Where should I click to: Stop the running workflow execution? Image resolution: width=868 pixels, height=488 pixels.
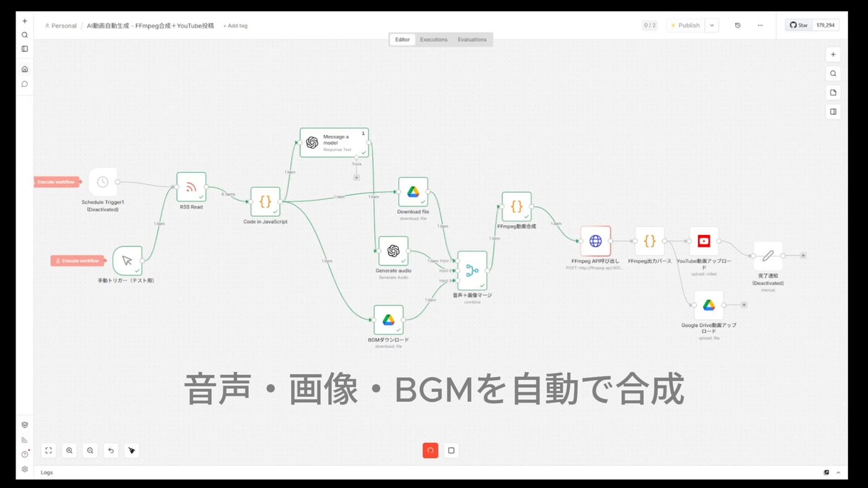point(451,450)
